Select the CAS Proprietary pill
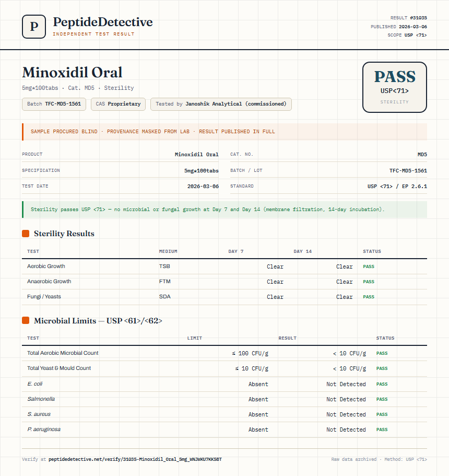Screen dimensions: 449x476 click(118, 104)
